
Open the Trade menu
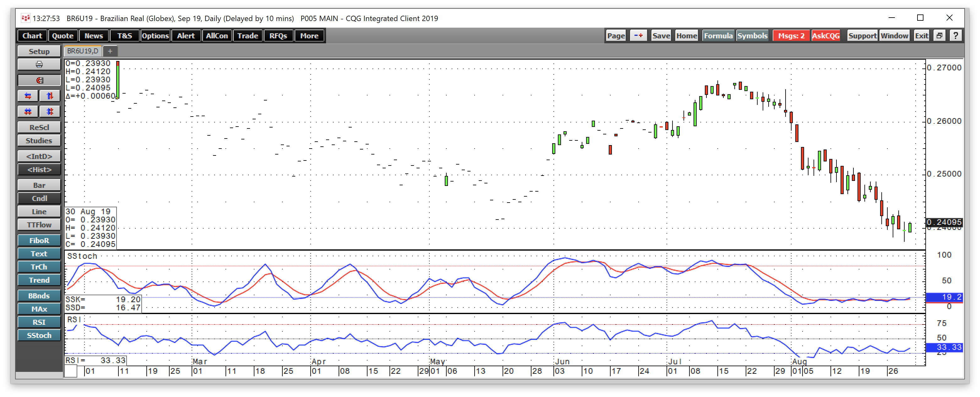click(248, 36)
